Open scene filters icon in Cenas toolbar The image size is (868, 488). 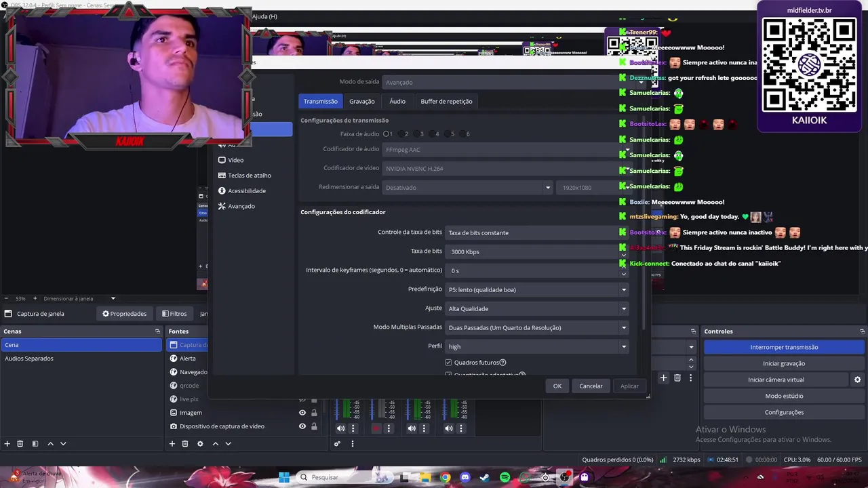tap(35, 444)
